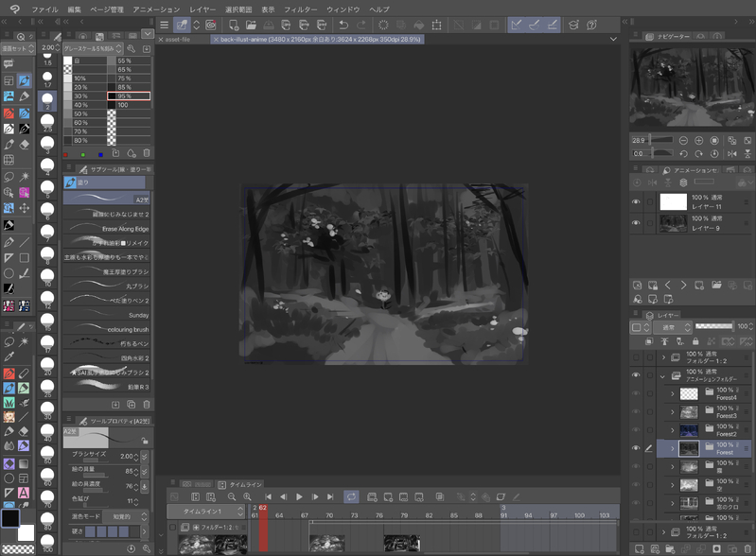
Task: Play the animation in the timeline
Action: coord(299,496)
